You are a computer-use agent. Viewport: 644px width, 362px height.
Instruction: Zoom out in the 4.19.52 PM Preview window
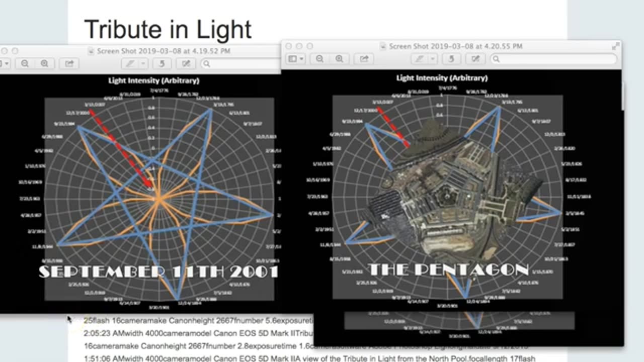[x=25, y=63]
